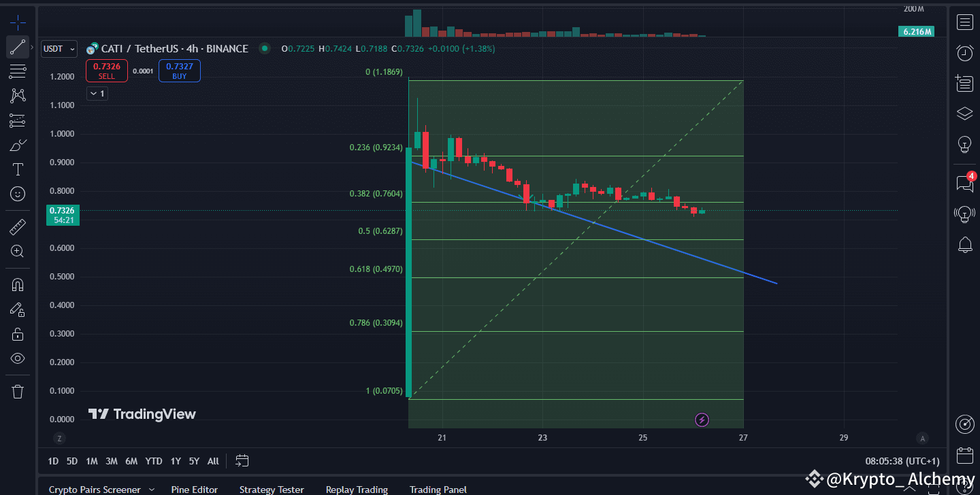Switch to the Pine Editor tab
The width and height of the screenshot is (980, 495).
point(195,489)
